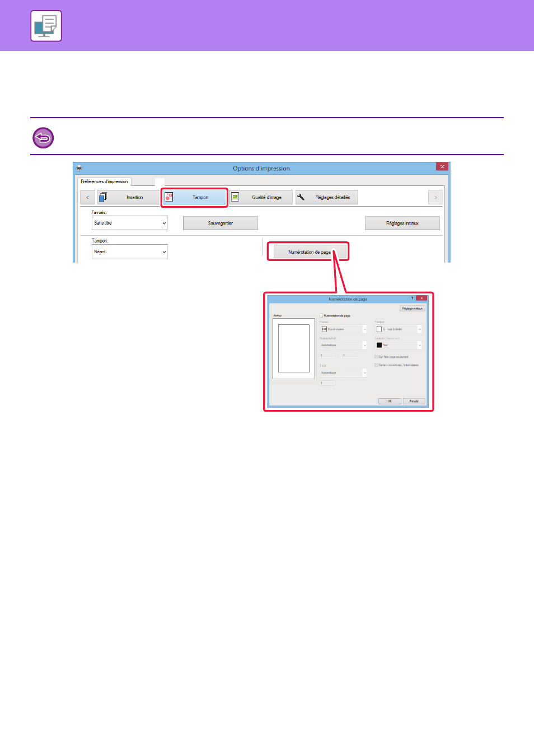The height and width of the screenshot is (756, 534).
Task: Toggle Sur les couvertures / intercalaires checkbox
Action: [376, 365]
